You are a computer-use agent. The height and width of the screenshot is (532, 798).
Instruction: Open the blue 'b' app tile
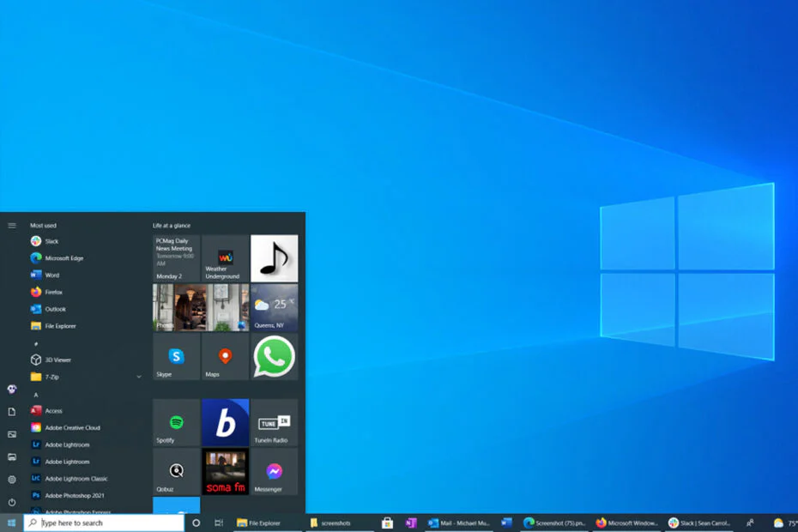pyautogui.click(x=225, y=422)
